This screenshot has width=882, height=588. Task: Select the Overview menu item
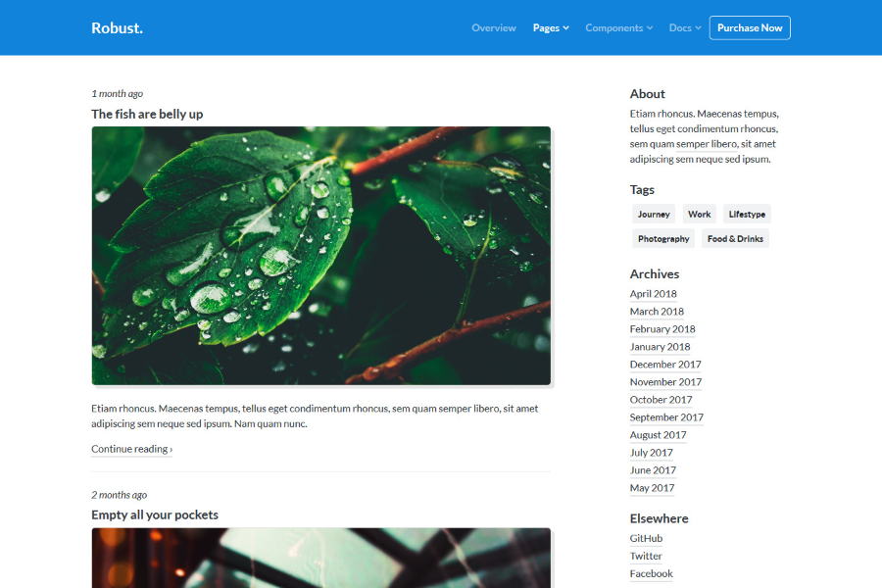tap(493, 27)
